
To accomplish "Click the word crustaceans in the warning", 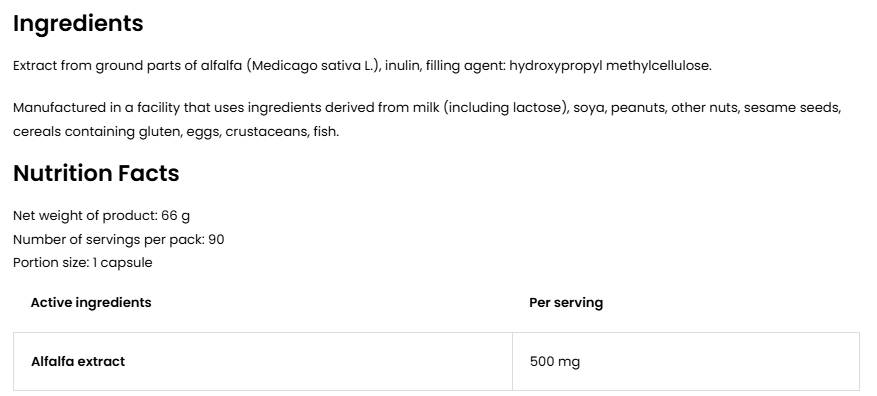I will point(266,133).
